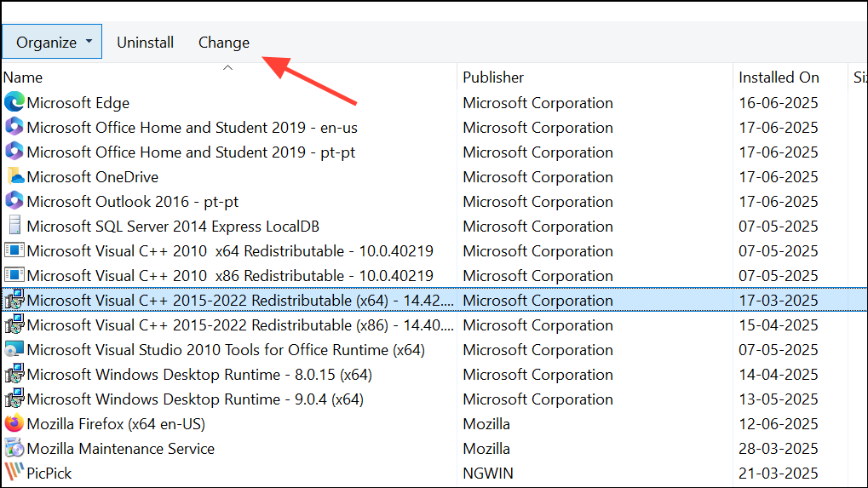Open the Organize dropdown menu

[x=52, y=42]
